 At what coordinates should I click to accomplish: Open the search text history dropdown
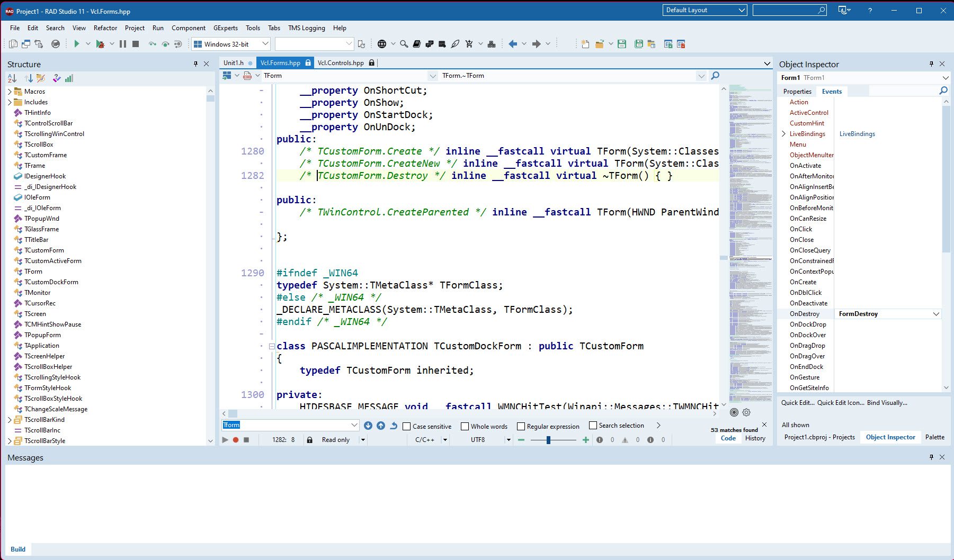tap(354, 425)
